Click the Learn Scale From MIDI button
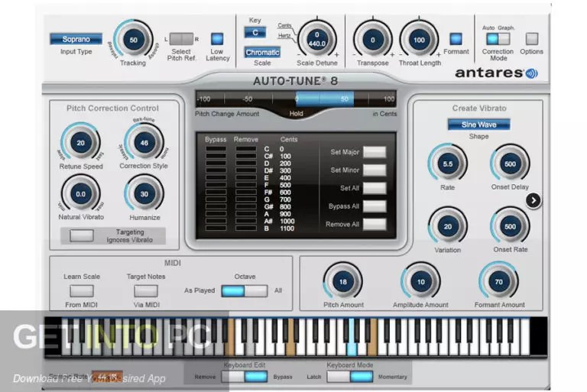This screenshot has height=392, width=587. [x=82, y=291]
